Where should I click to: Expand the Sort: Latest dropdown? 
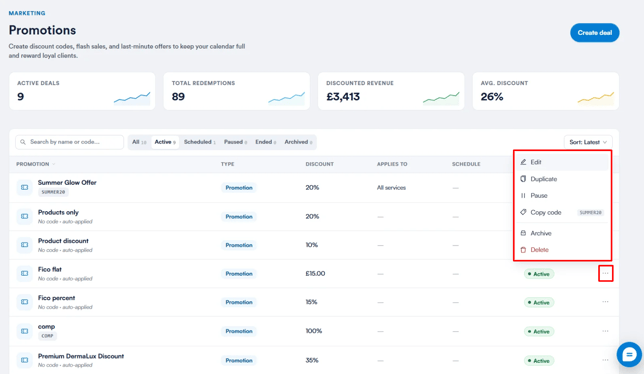(588, 142)
